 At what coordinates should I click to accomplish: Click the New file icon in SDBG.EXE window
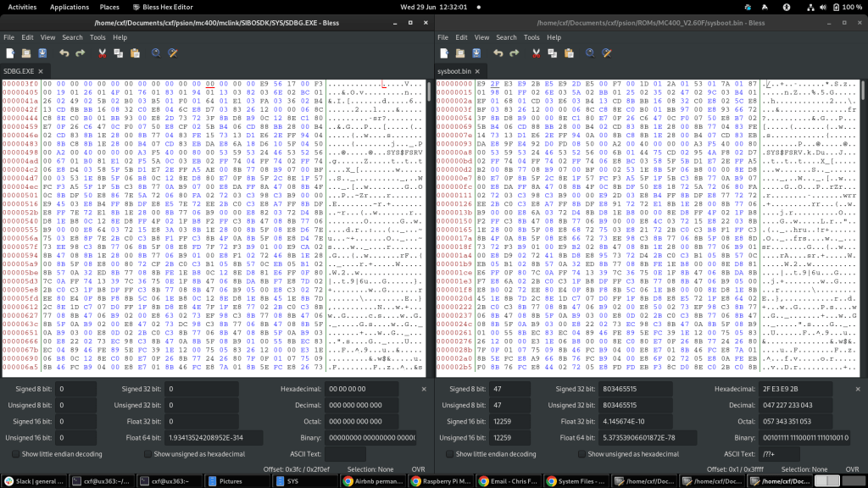tap(8, 53)
